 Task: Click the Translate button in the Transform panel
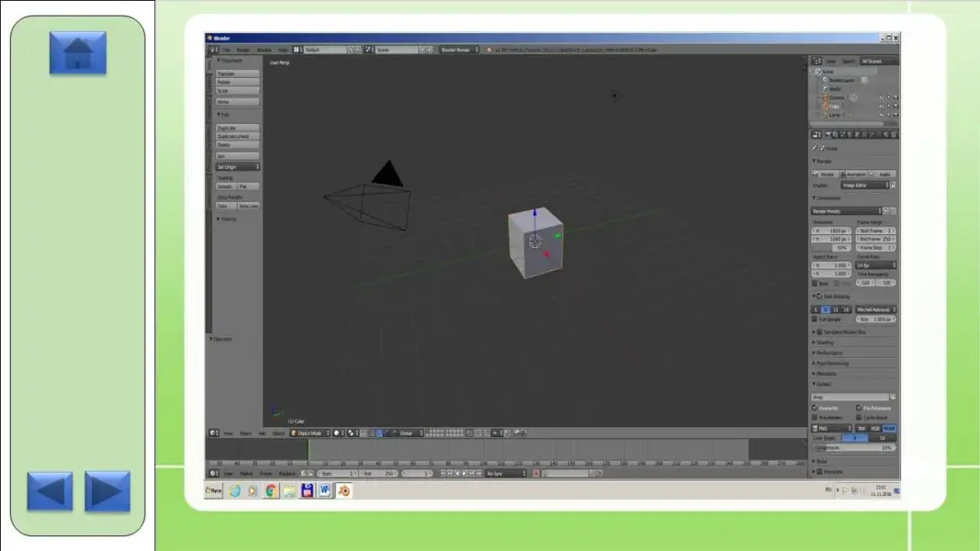237,73
